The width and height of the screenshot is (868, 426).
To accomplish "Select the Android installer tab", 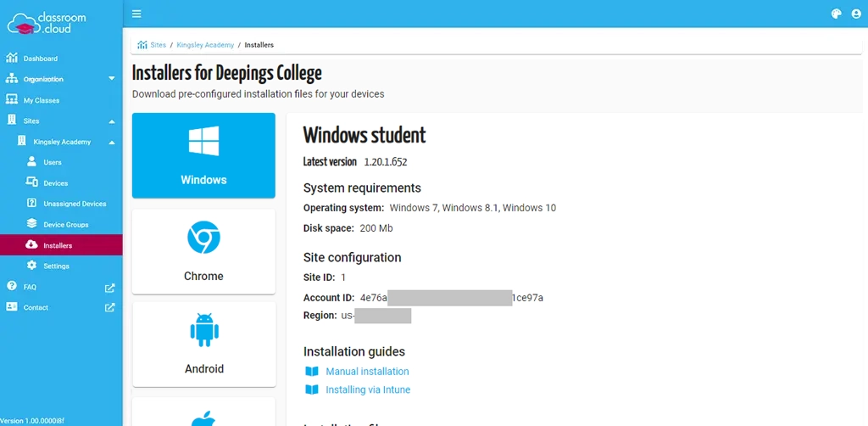I will 203,344.
